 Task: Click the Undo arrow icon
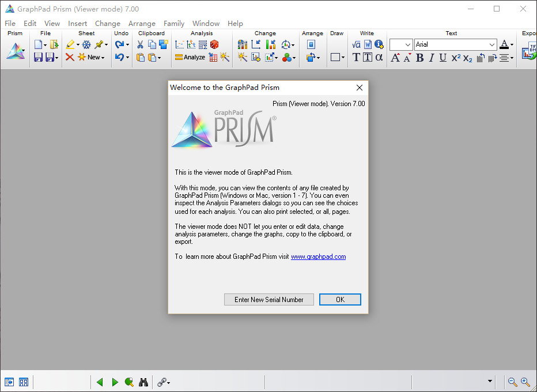[118, 56]
